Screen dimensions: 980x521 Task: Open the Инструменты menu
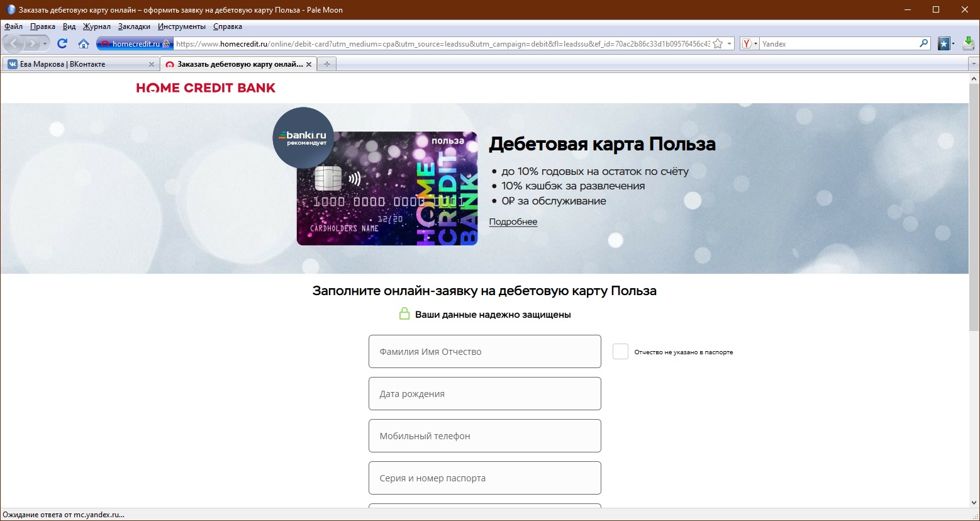click(x=182, y=26)
